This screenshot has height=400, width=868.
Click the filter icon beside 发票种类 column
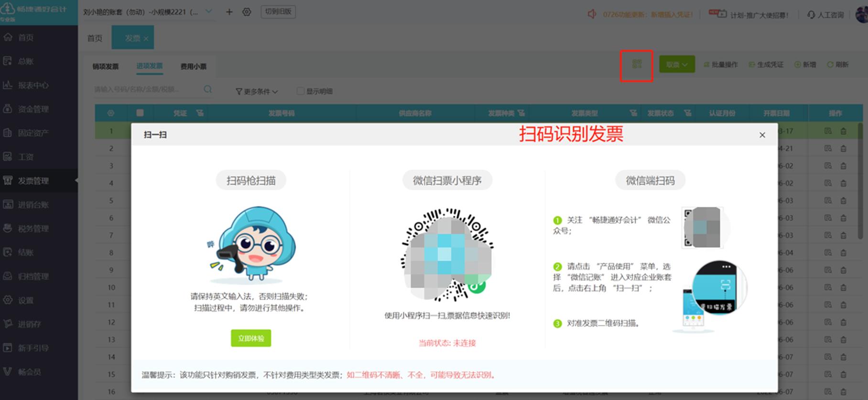click(521, 113)
